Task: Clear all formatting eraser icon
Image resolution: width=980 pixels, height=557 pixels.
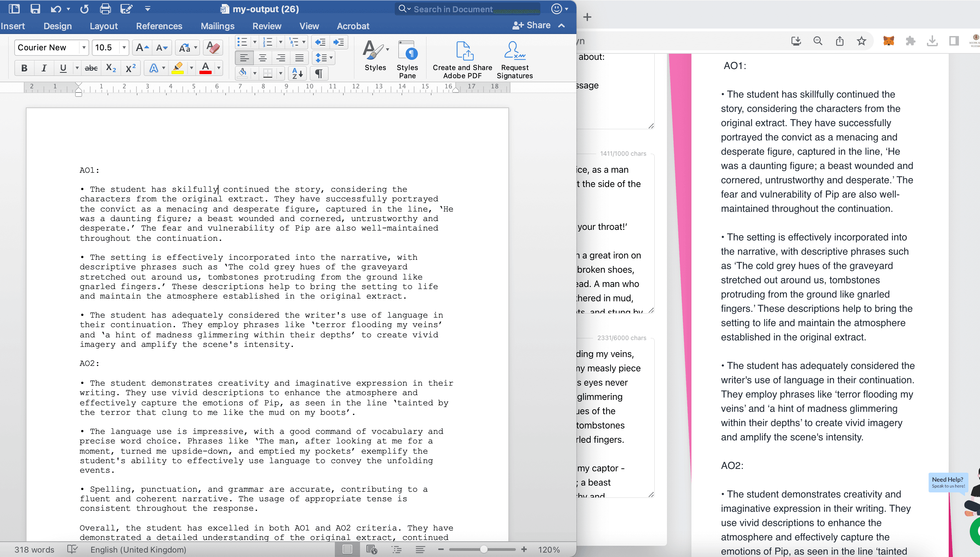Action: 213,48
